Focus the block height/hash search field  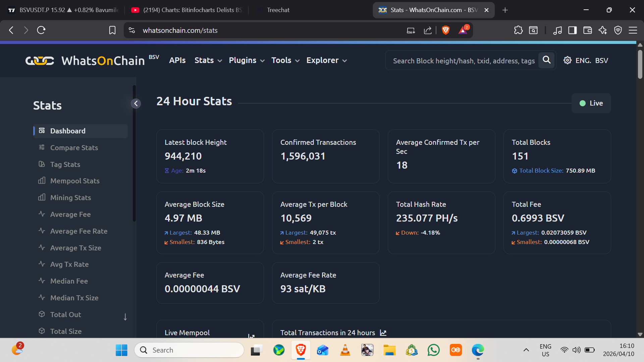click(x=464, y=61)
